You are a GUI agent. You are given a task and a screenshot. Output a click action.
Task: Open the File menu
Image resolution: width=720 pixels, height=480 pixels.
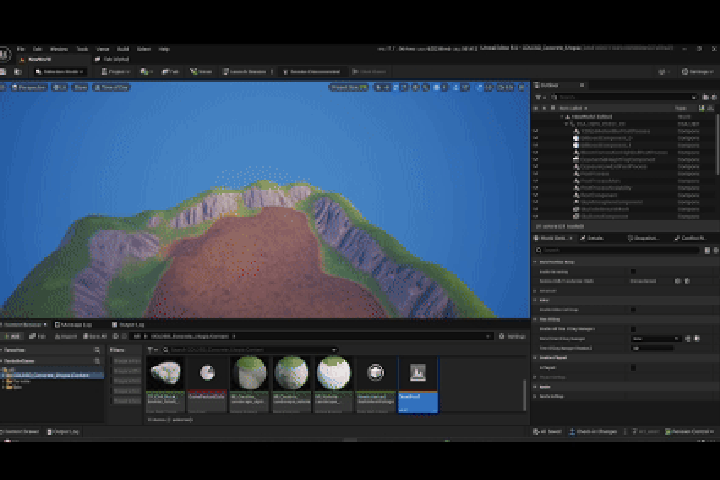21,49
